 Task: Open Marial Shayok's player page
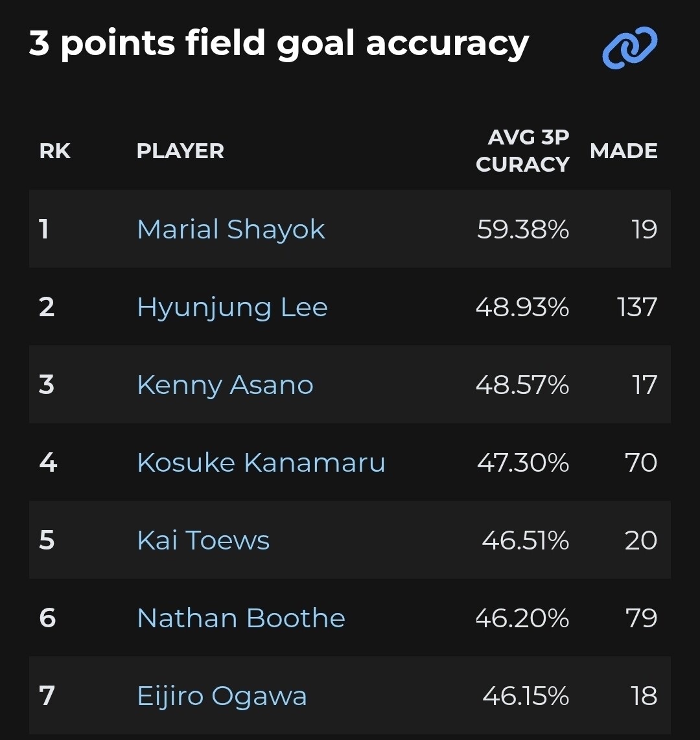pos(231,229)
